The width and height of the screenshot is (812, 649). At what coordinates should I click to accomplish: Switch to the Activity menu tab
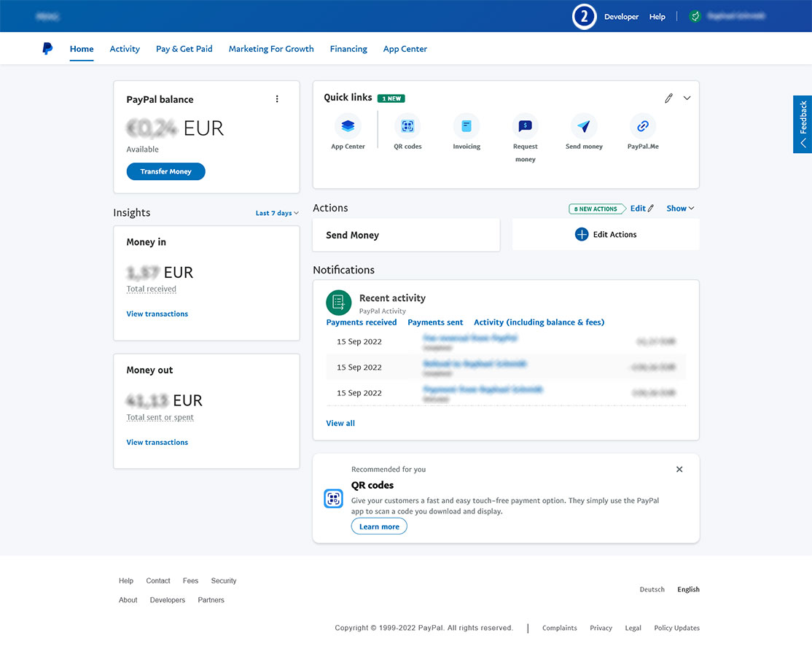point(125,49)
